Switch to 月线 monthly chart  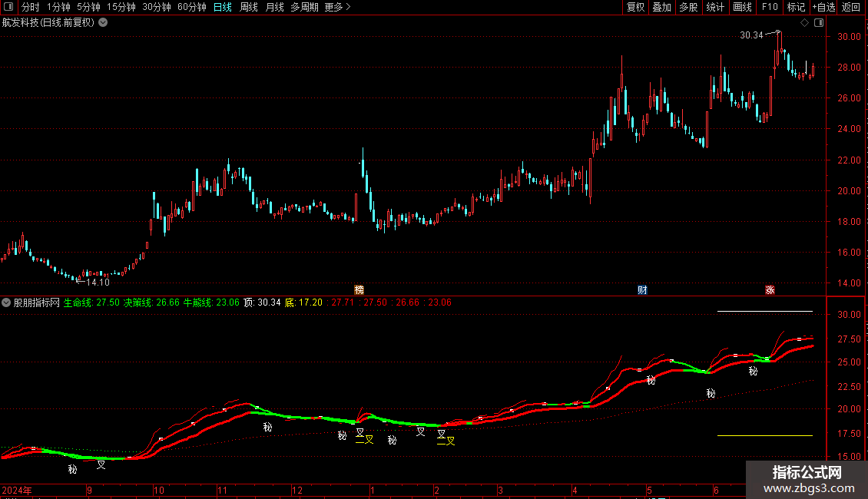coord(274,7)
